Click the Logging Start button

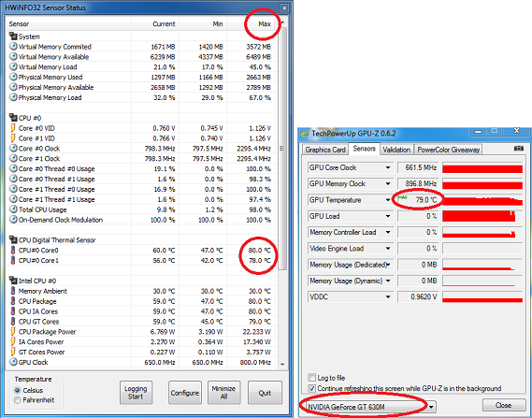tap(136, 393)
